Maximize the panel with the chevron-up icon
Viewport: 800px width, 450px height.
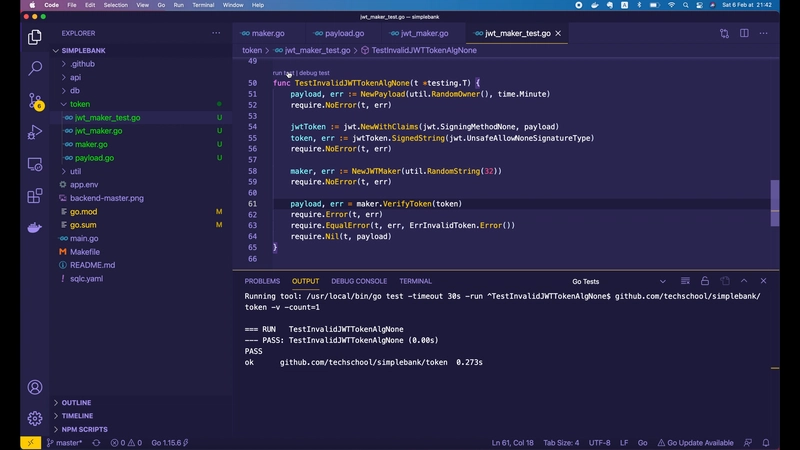745,281
